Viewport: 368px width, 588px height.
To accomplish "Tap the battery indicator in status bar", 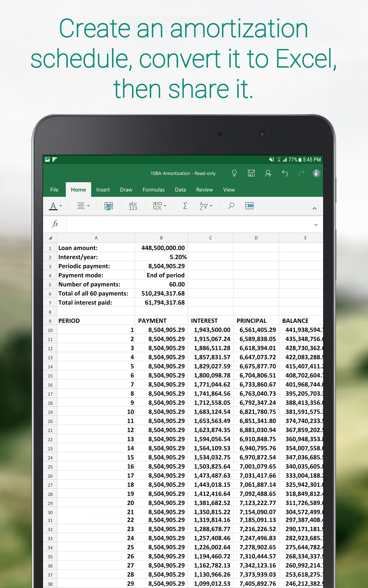I will 300,160.
